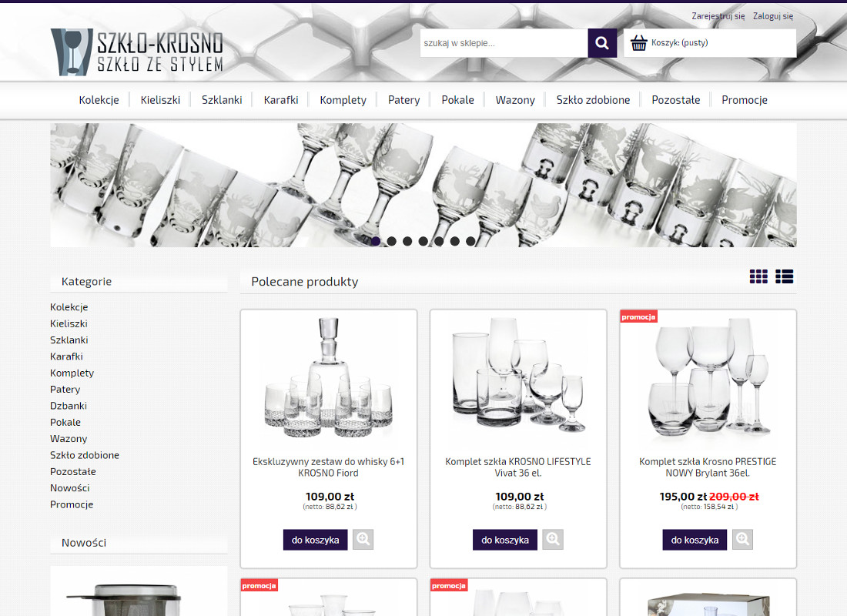Viewport: 847px width, 616px height.
Task: Click the Polecane produkty heading
Action: point(305,282)
